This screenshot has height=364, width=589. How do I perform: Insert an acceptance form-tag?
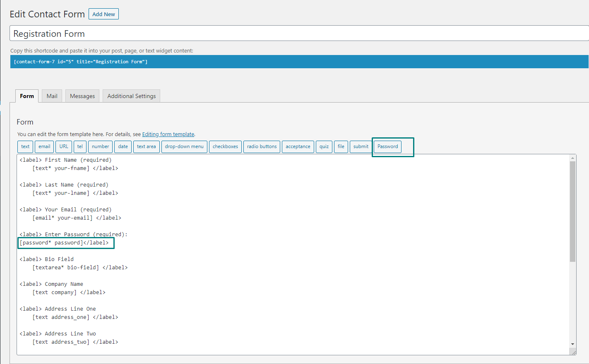298,146
